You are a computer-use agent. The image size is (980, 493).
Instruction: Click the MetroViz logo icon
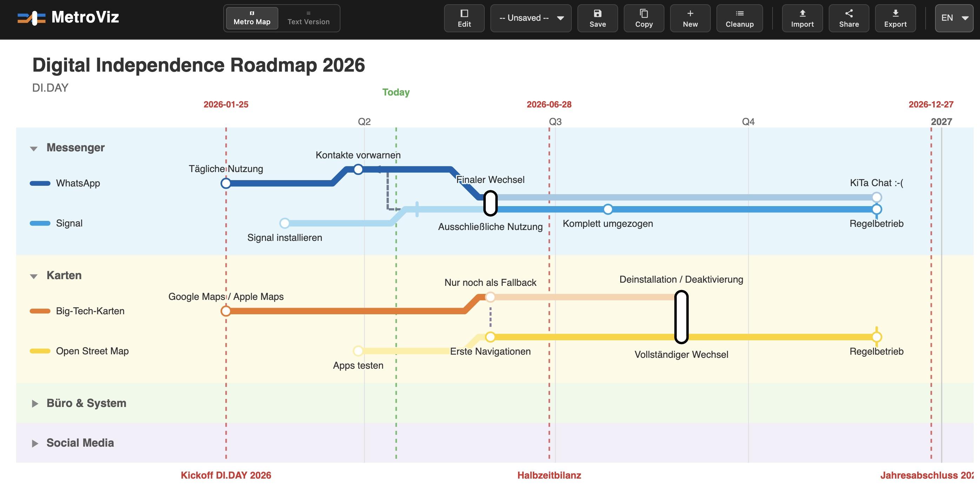click(31, 18)
